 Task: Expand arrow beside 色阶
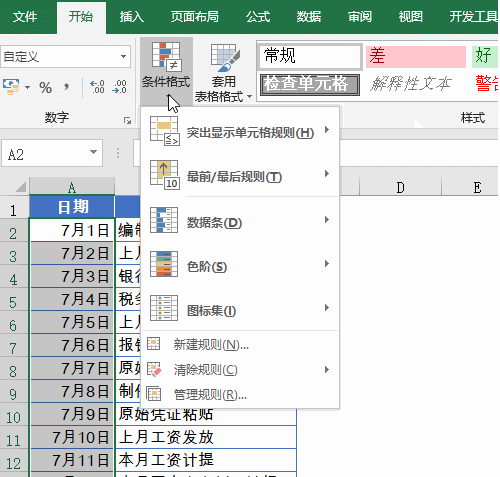[x=327, y=264]
